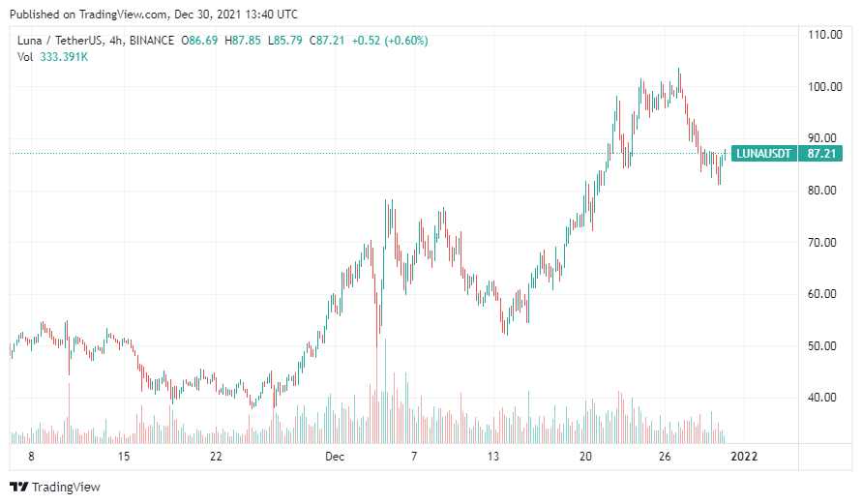Click the TradingView logo icon
The height and width of the screenshot is (504, 862).
click(18, 487)
